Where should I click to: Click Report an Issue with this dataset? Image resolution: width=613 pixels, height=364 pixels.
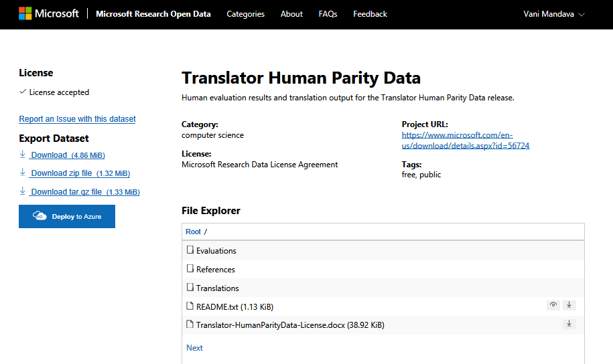pos(77,119)
